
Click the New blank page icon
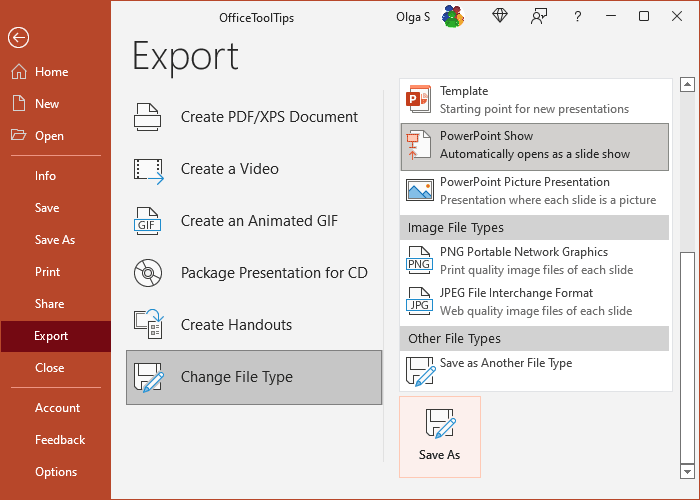tap(19, 103)
